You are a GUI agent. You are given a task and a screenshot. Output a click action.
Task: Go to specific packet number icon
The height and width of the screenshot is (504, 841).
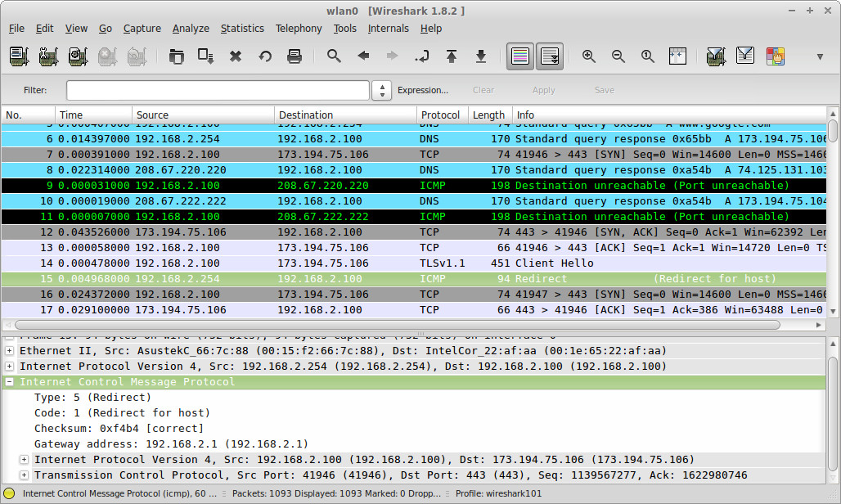pos(422,56)
